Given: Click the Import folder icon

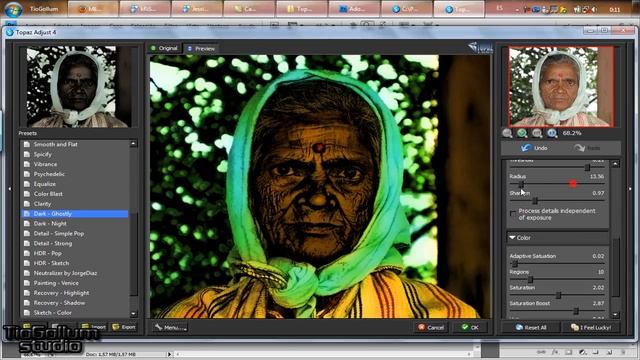Looking at the screenshot, I should [85, 327].
